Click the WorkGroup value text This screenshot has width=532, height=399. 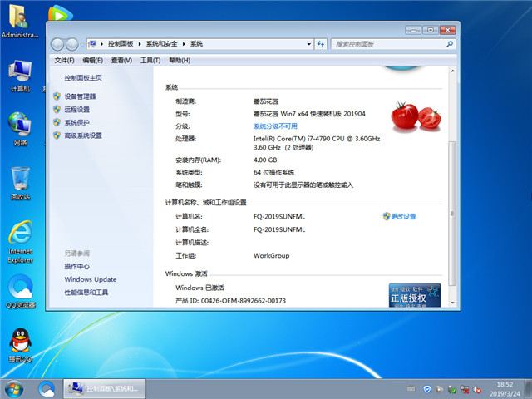pos(272,255)
